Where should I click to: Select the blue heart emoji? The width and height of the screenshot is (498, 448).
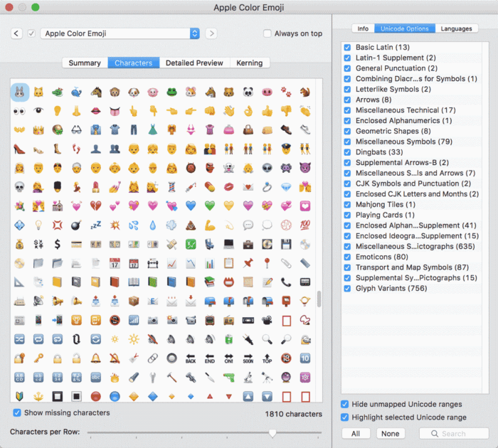pos(191,206)
